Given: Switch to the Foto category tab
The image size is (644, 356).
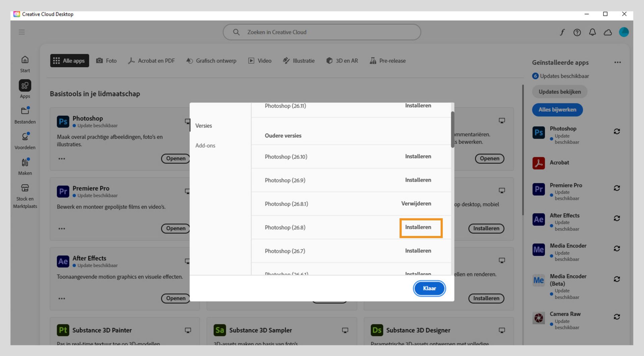Looking at the screenshot, I should coord(106,61).
